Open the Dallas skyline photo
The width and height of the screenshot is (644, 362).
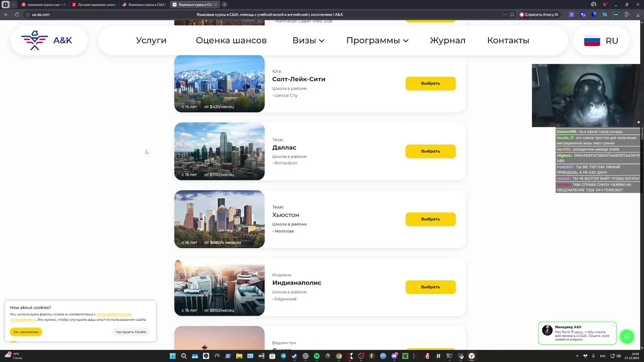(x=219, y=151)
